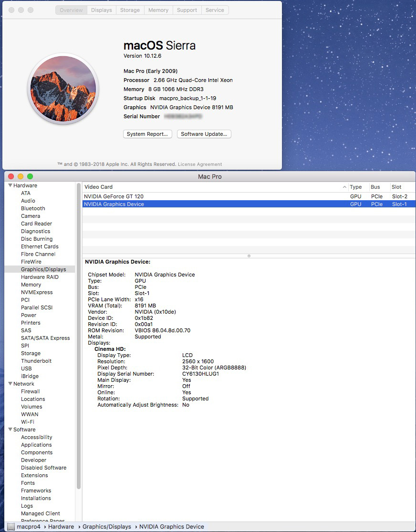
Task: Select Parallel SCSI in the sidebar
Action: 37,308
